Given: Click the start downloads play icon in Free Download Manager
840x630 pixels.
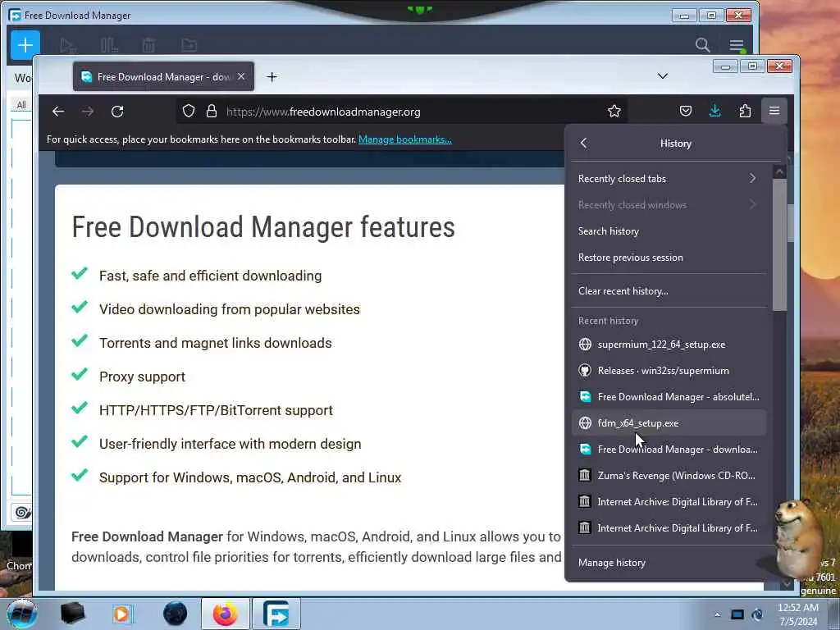Looking at the screenshot, I should (67, 46).
